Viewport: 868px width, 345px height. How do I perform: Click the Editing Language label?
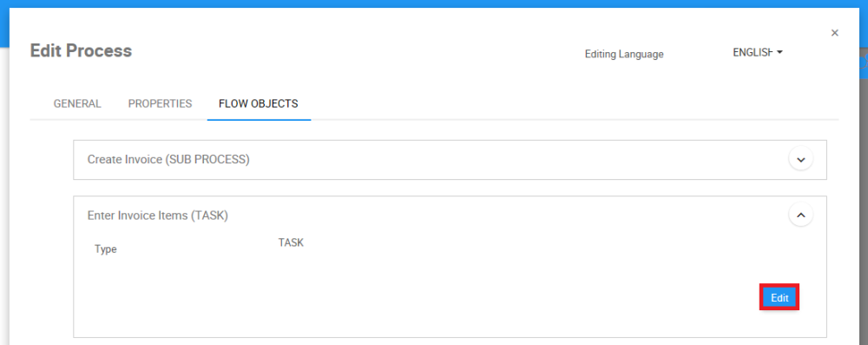pos(624,55)
